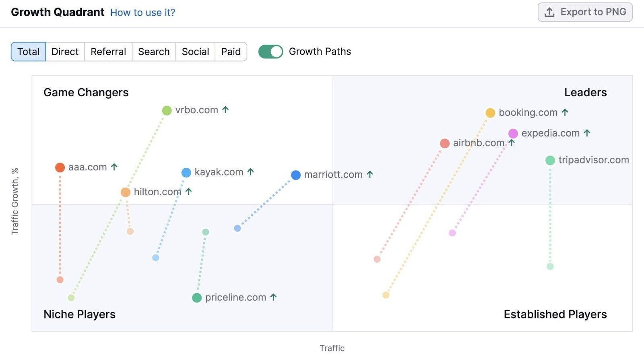Click the booking.com marker
Screen dimensions: 644x362
point(490,113)
